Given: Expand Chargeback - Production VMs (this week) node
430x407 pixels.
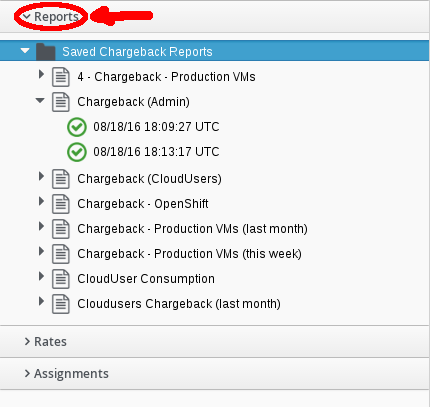Looking at the screenshot, I should pos(41,251).
